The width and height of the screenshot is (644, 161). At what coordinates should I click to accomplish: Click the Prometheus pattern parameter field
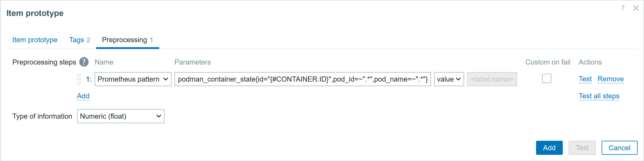point(302,79)
